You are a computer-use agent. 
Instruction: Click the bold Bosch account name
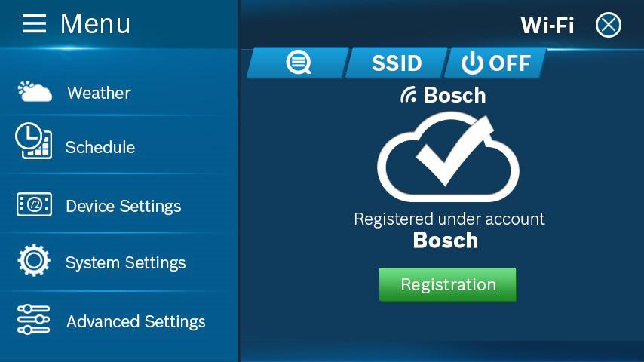tap(446, 240)
